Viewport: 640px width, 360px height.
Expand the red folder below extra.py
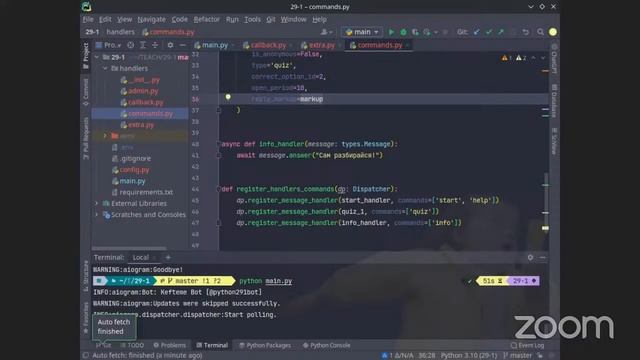[105, 136]
